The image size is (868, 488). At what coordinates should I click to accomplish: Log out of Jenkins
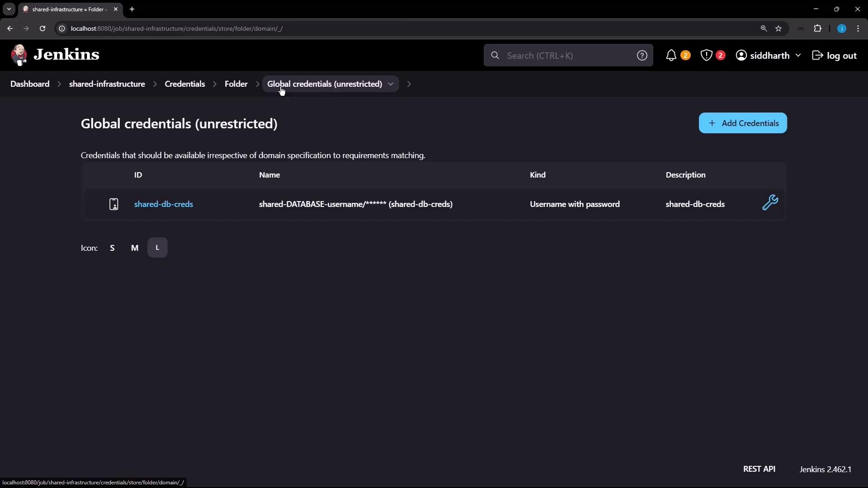(835, 56)
